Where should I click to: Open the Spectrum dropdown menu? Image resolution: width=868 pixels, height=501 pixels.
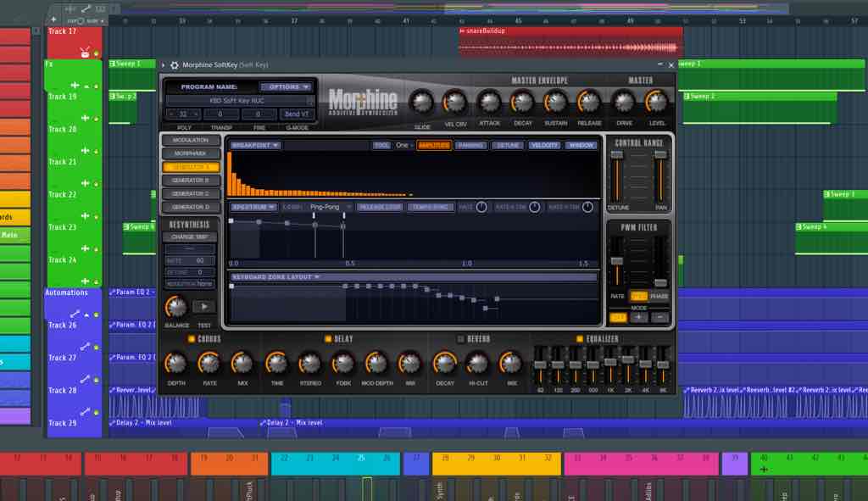pyautogui.click(x=253, y=207)
